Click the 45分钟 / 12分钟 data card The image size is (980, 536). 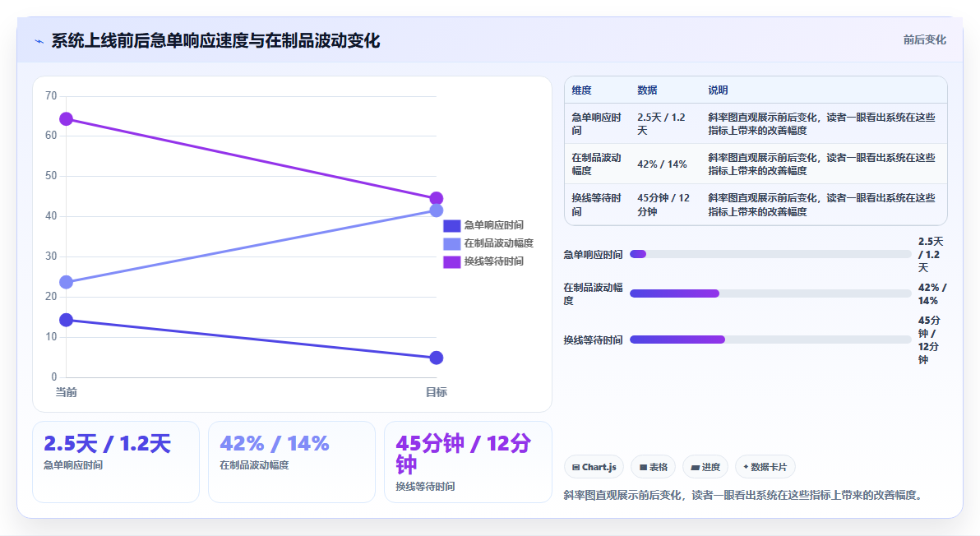pos(468,462)
